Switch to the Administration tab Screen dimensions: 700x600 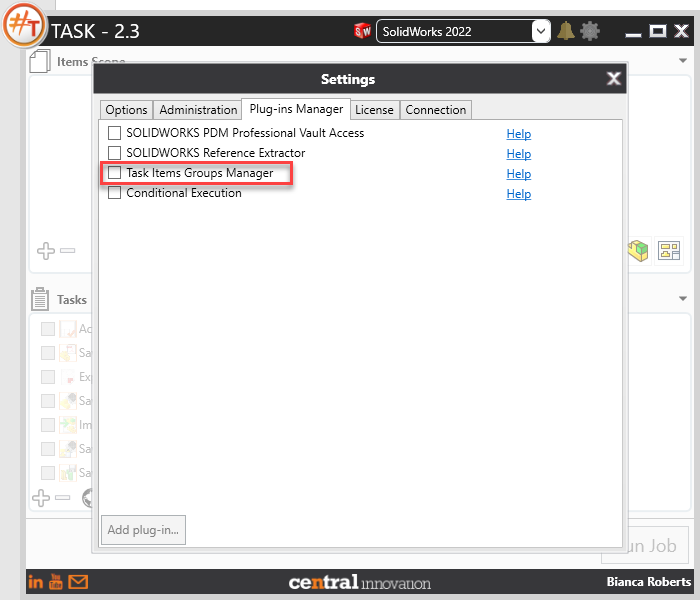tap(198, 110)
